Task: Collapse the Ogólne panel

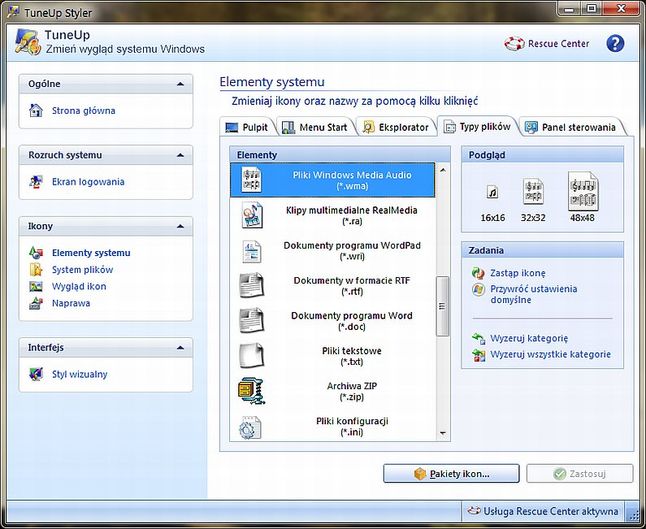Action: click(x=180, y=84)
